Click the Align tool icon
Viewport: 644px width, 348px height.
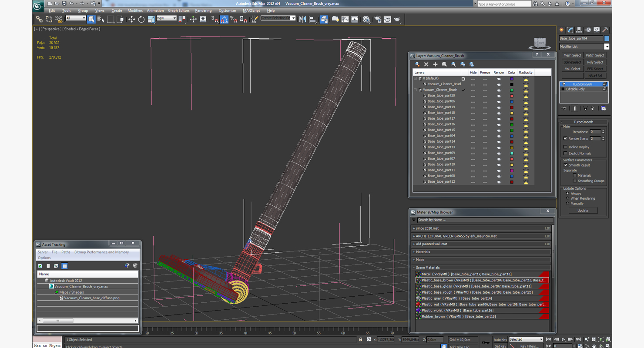coord(312,19)
